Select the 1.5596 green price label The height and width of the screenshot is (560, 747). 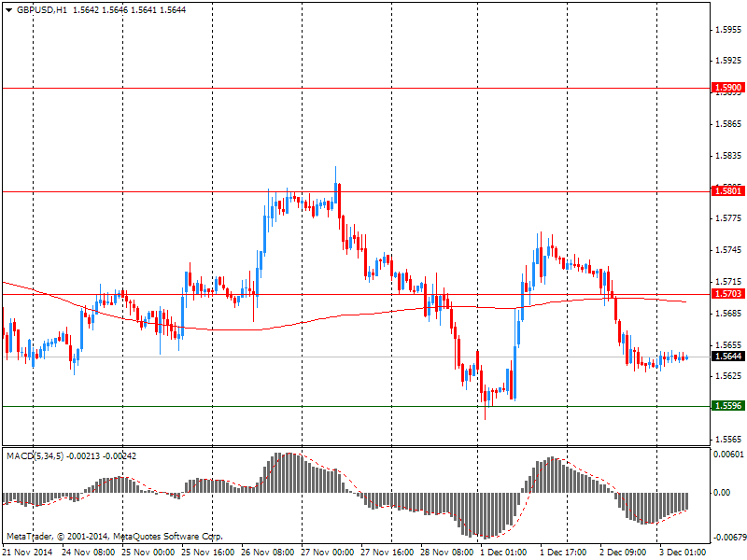click(x=727, y=406)
